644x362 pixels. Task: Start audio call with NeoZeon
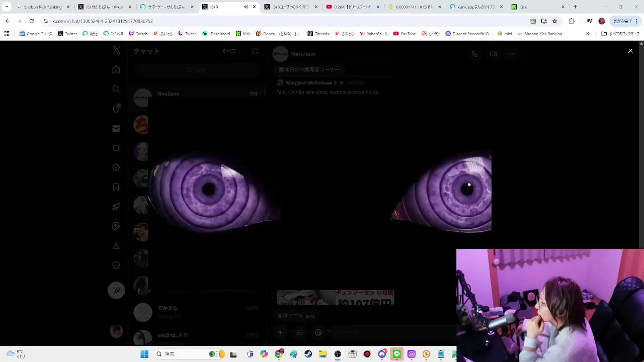474,54
